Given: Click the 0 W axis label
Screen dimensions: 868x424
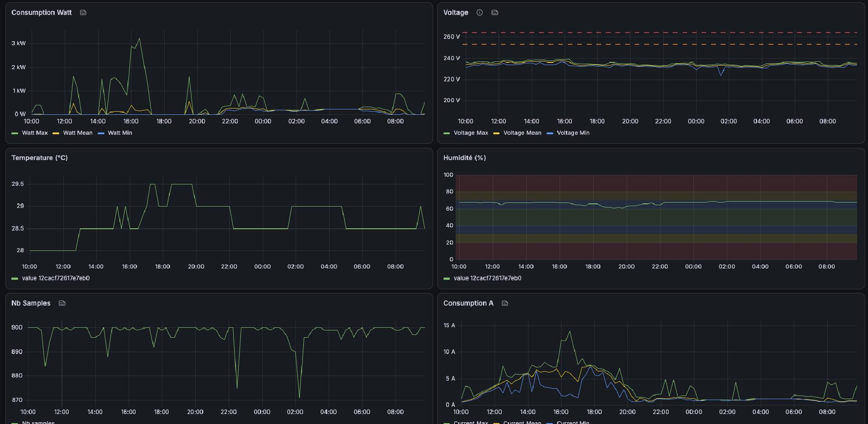Looking at the screenshot, I should [x=20, y=114].
